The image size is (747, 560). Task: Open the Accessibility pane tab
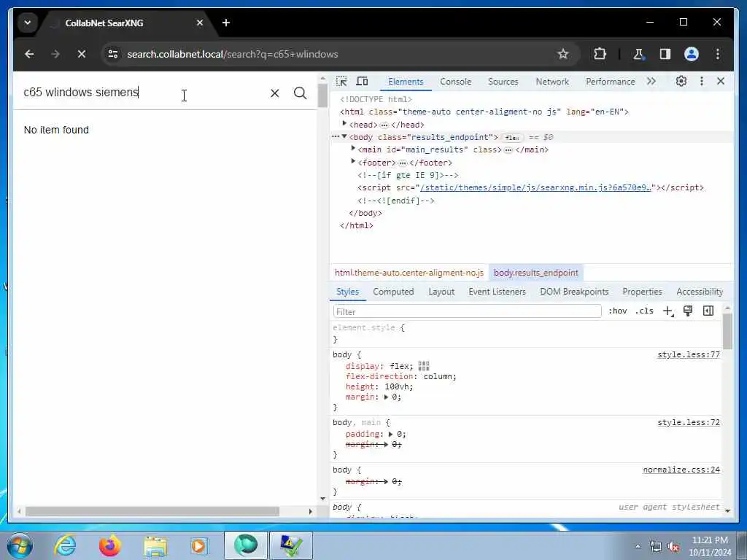click(700, 292)
